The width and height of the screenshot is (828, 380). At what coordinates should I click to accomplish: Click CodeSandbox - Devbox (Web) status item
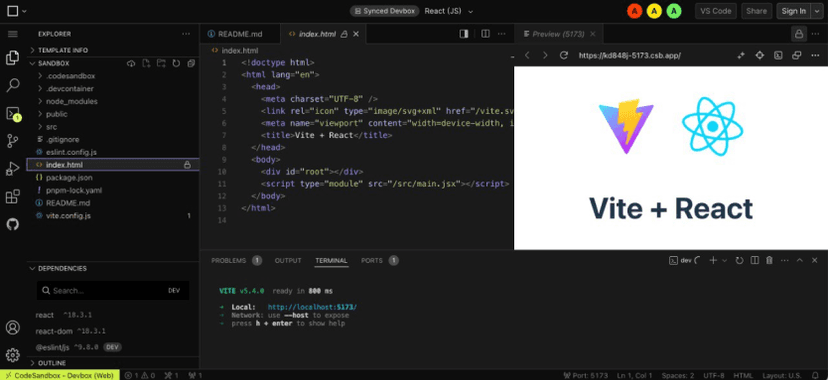point(60,376)
